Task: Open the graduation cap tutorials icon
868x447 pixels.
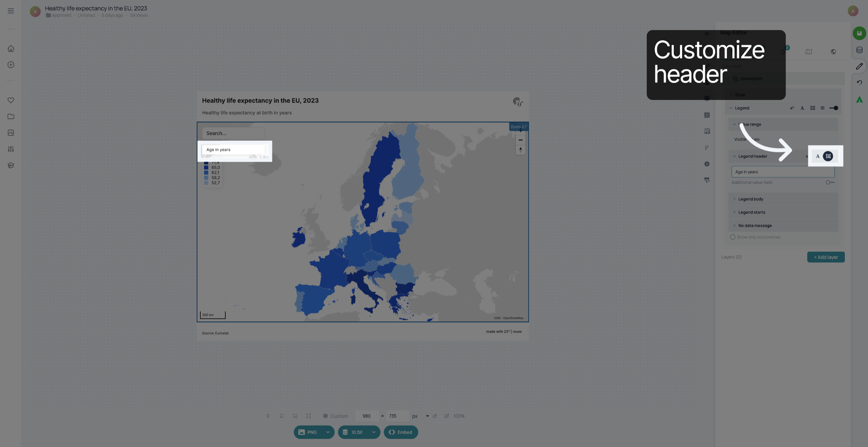Action: point(11,165)
